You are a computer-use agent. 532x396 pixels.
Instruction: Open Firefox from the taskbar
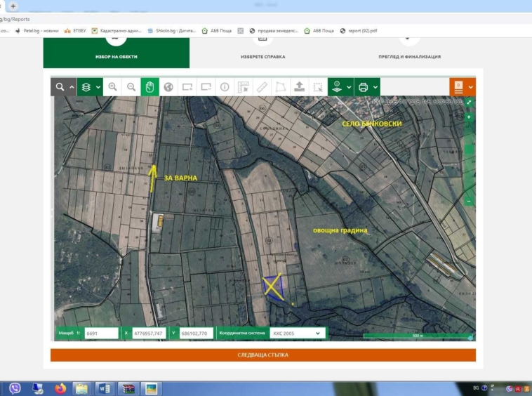tap(60, 388)
